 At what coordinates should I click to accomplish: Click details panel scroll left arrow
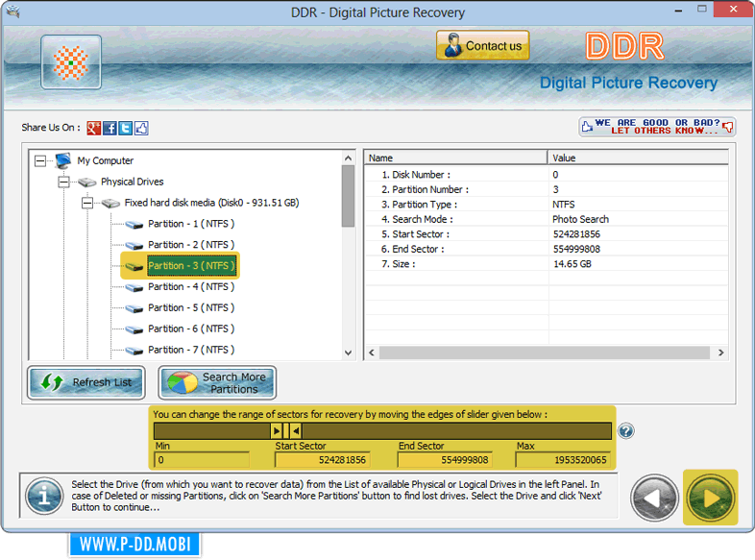(x=372, y=353)
